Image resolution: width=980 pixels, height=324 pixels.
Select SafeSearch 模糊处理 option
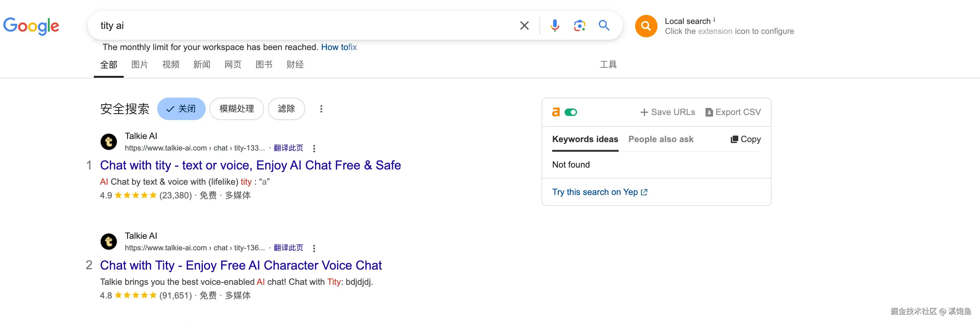coord(236,109)
